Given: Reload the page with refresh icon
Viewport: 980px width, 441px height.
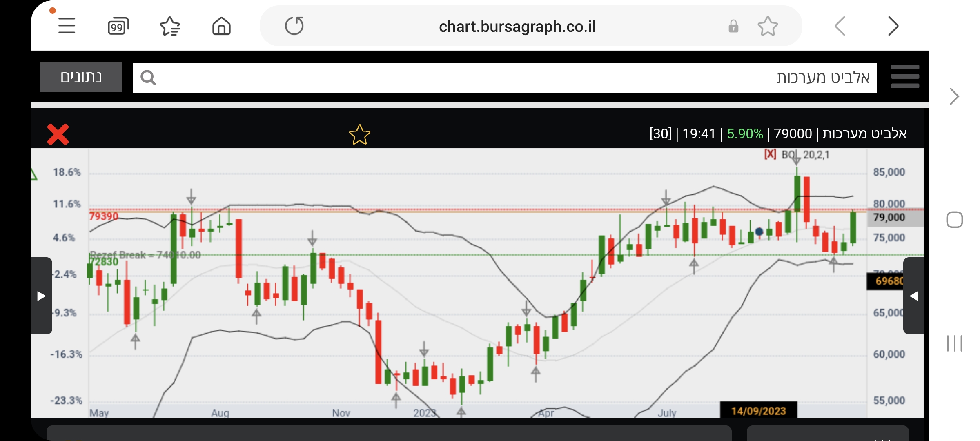Looking at the screenshot, I should pos(294,26).
